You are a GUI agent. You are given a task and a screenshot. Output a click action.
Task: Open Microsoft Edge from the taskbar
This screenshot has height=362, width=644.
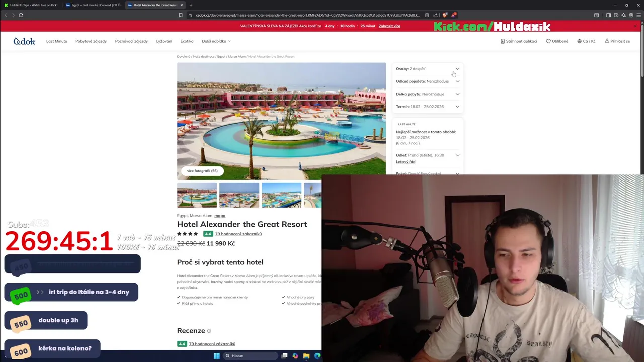317,356
